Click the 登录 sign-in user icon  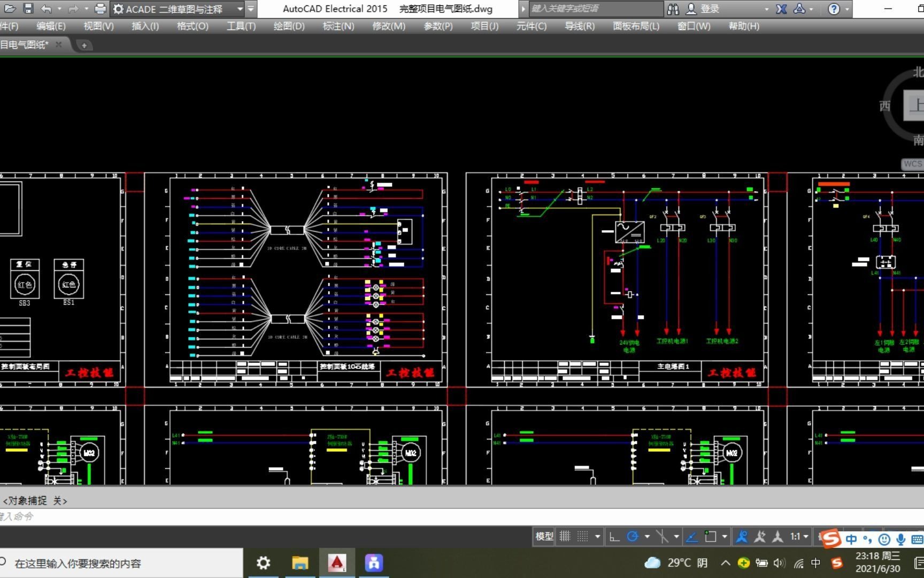point(691,8)
